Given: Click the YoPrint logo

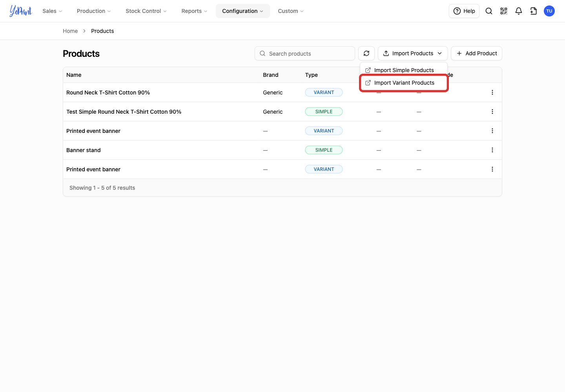Looking at the screenshot, I should pyautogui.click(x=21, y=11).
